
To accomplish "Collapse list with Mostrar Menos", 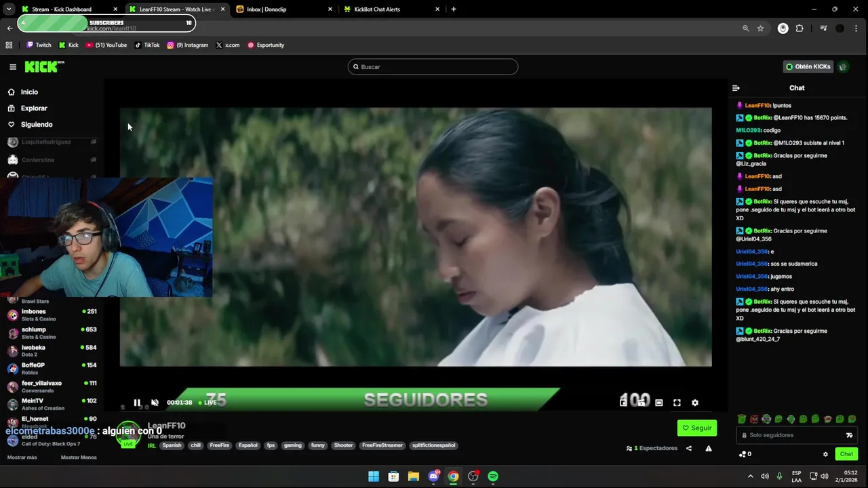I will 79,457.
